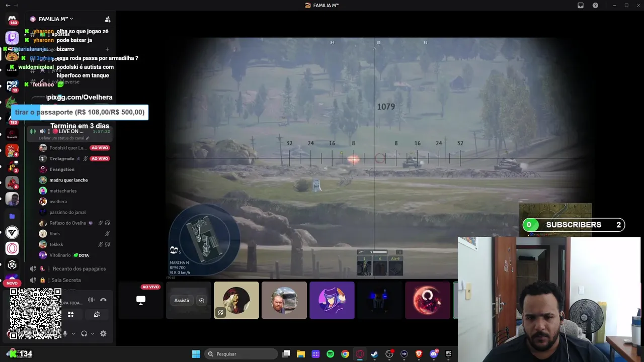
Task: Click AO VIVO badge next to Trelagrado
Action: [x=100, y=158]
